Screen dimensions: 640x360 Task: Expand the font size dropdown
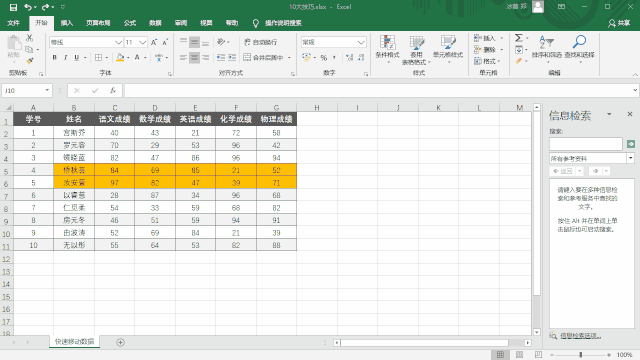pyautogui.click(x=142, y=42)
